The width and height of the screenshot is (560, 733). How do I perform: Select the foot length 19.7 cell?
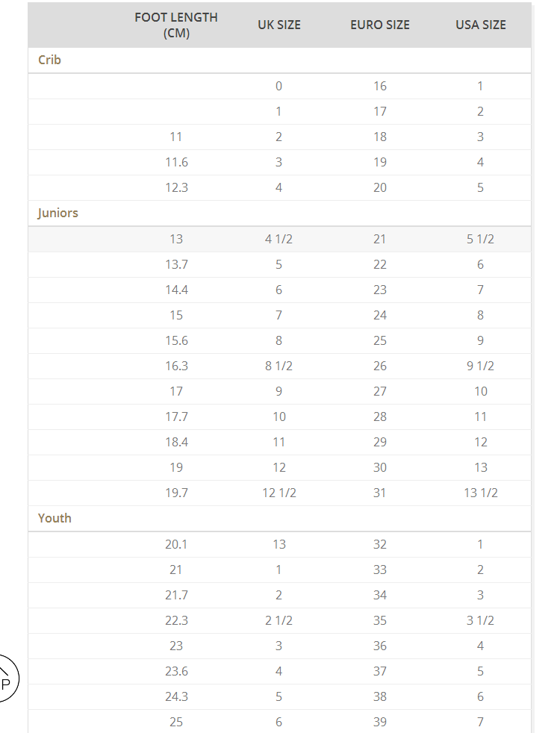[x=176, y=493]
